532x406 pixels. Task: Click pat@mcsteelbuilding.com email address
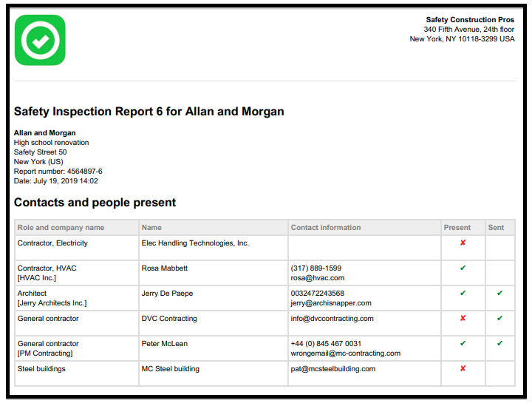click(332, 369)
